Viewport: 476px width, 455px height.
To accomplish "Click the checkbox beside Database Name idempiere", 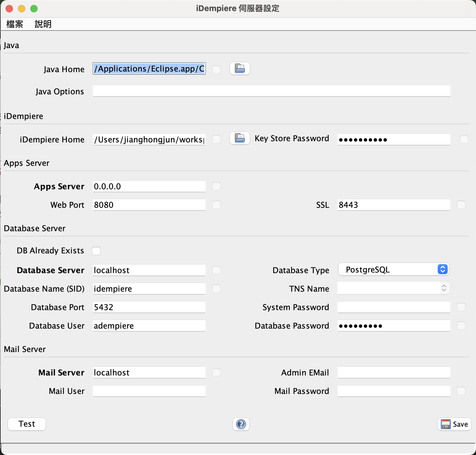I will [216, 289].
